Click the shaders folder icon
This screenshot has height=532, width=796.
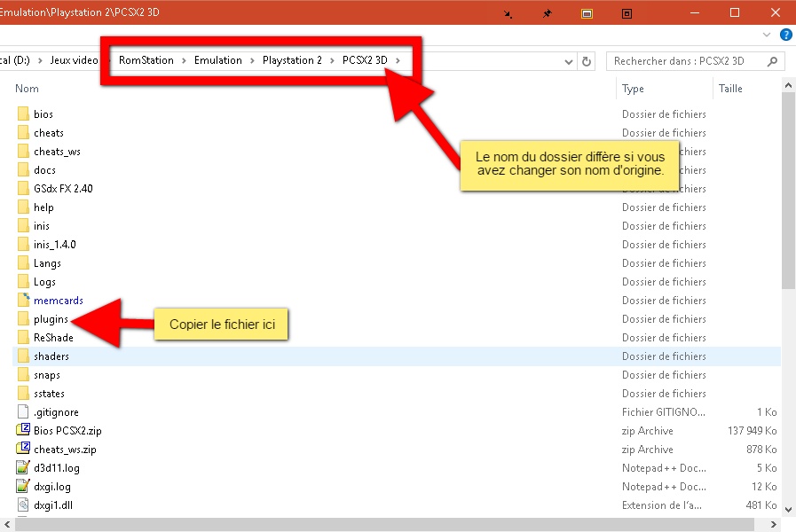pyautogui.click(x=23, y=356)
